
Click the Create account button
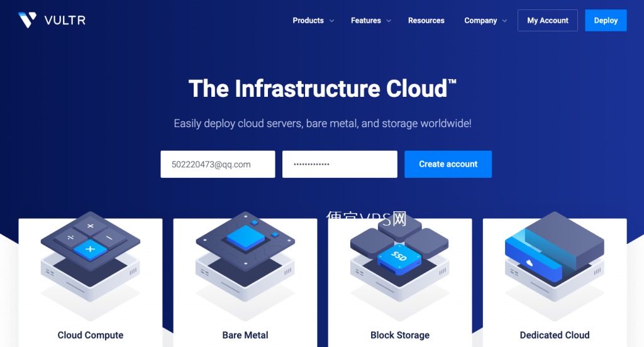[448, 164]
